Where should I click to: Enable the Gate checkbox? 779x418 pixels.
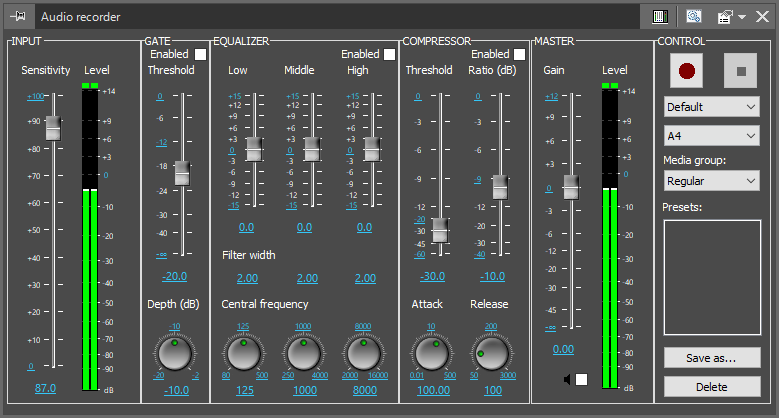(201, 55)
